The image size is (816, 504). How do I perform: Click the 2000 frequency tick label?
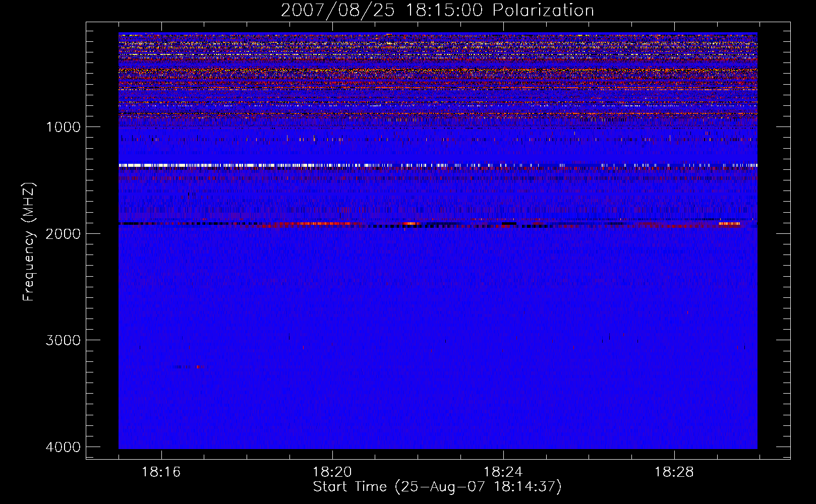(63, 233)
